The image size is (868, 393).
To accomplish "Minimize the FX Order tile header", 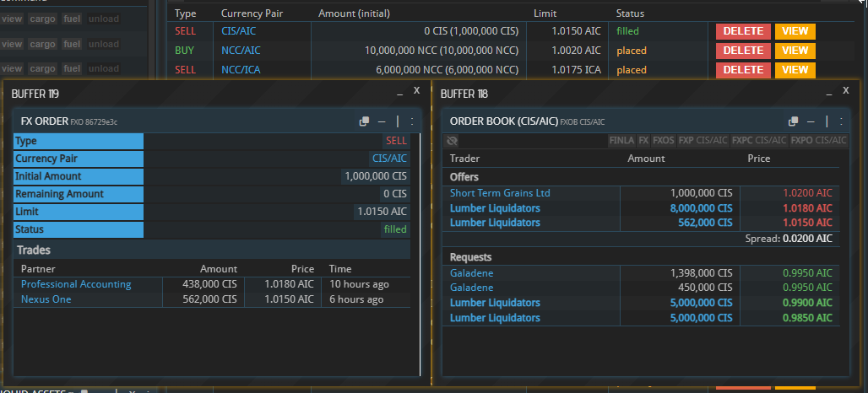I will tap(382, 121).
